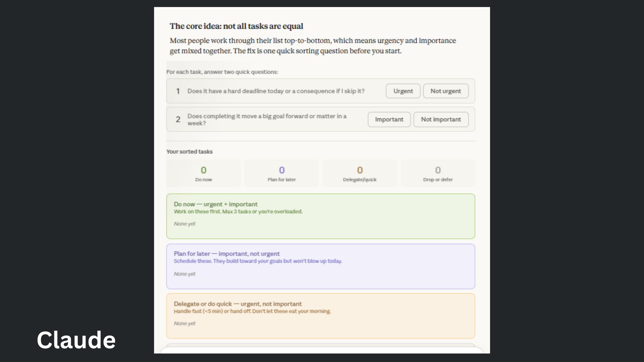Click the heading "The core idea: not all tasks are equal"
The height and width of the screenshot is (362, 644).
236,26
